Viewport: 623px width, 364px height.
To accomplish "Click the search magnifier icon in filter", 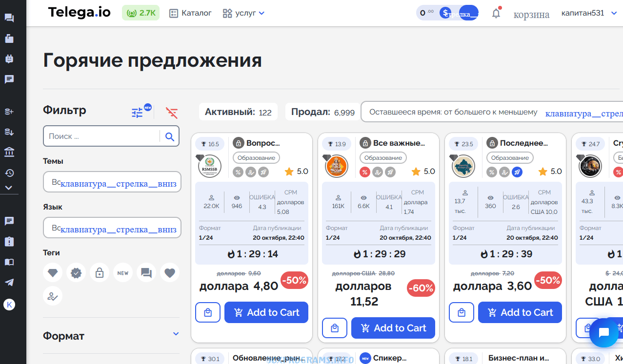I will click(169, 136).
